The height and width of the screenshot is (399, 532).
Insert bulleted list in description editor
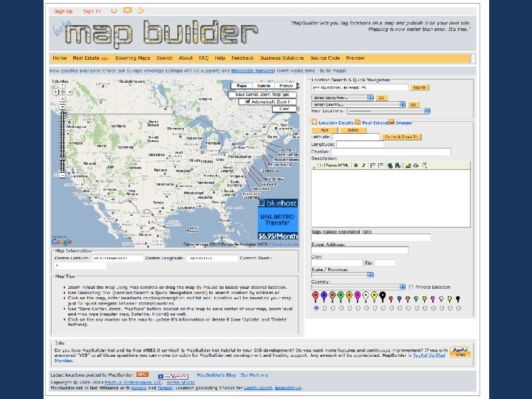click(381, 166)
